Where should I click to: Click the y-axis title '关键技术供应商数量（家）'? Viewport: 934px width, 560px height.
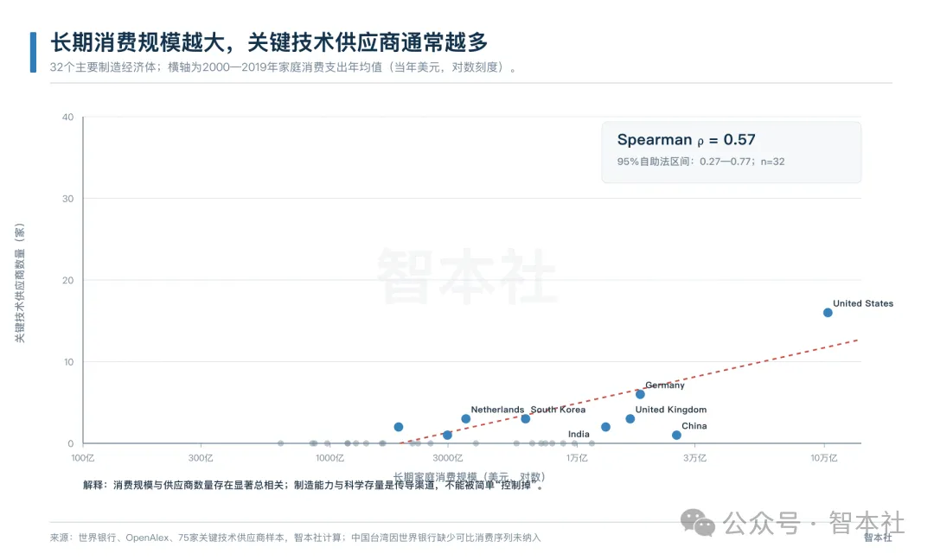(x=20, y=283)
